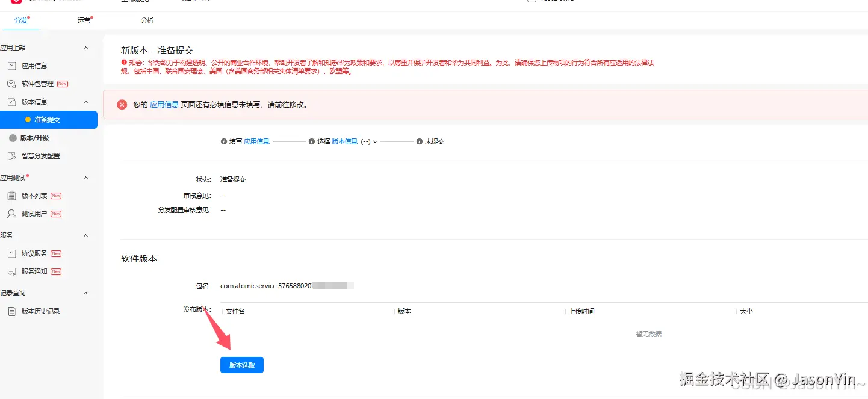Click the 测试用户 user icon
868x399 pixels.
coord(11,214)
